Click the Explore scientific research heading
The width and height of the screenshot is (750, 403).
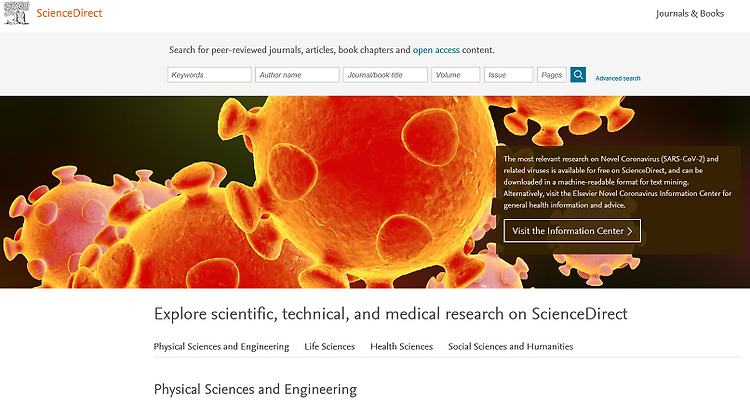pos(390,314)
